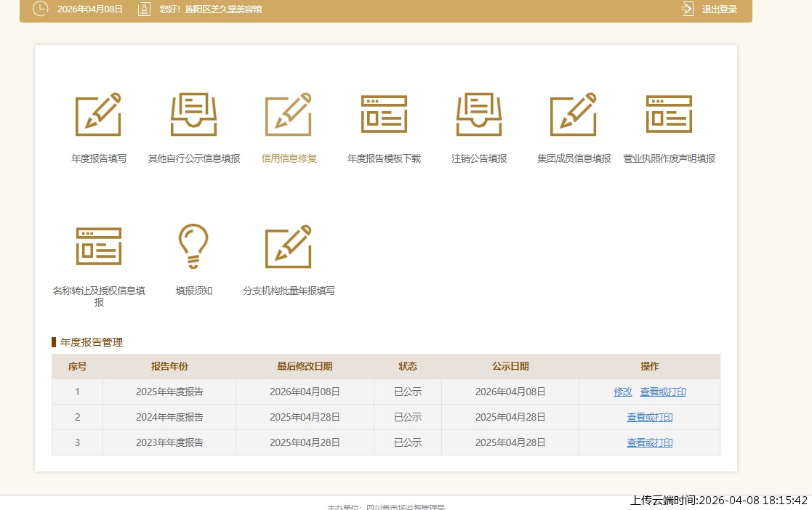
Task: Open the 填报须知 lightbulb icon
Action: click(193, 246)
